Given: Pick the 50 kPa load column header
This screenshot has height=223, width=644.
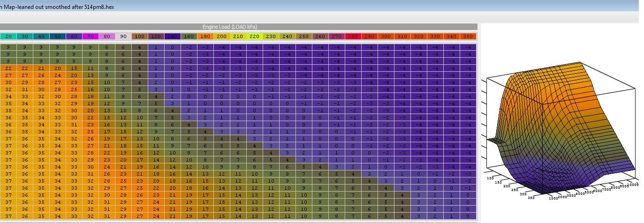Looking at the screenshot, I should pos(57,36).
